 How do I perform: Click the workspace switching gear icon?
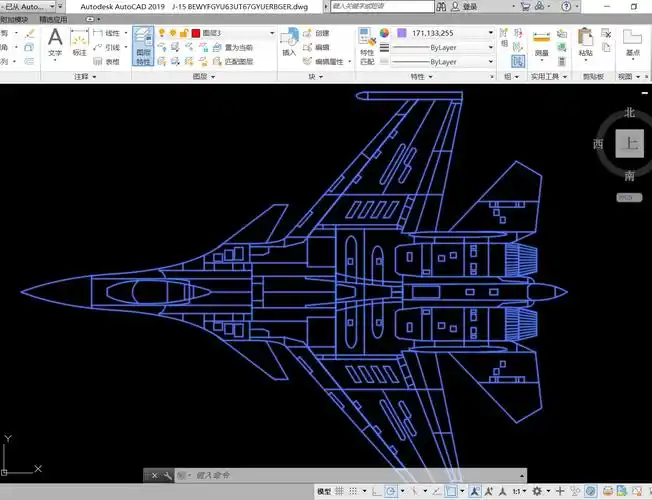pyautogui.click(x=537, y=492)
